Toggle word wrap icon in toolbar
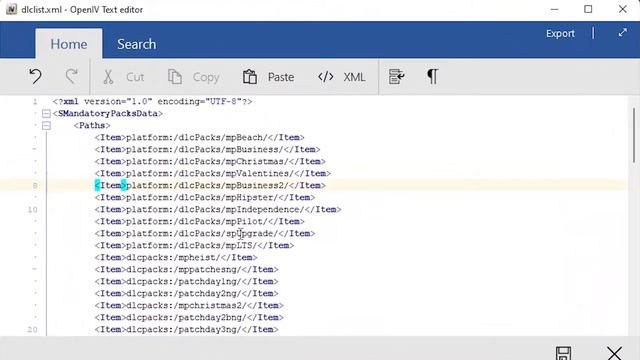 [x=396, y=77]
